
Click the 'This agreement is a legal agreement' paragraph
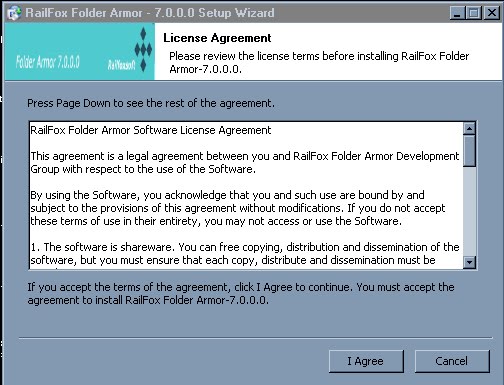(245, 163)
